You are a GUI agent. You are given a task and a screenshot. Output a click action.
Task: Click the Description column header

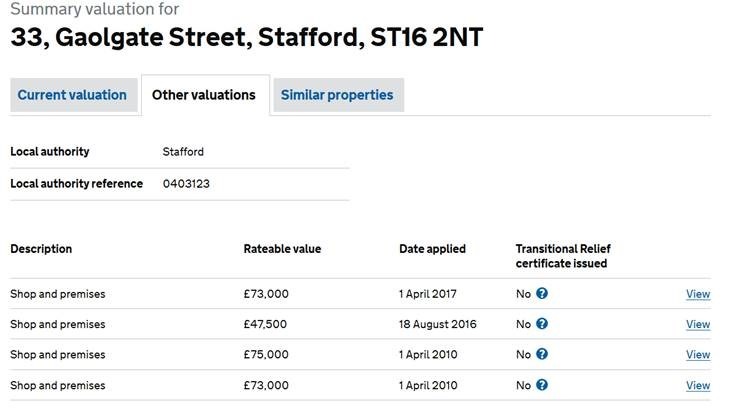tap(41, 249)
